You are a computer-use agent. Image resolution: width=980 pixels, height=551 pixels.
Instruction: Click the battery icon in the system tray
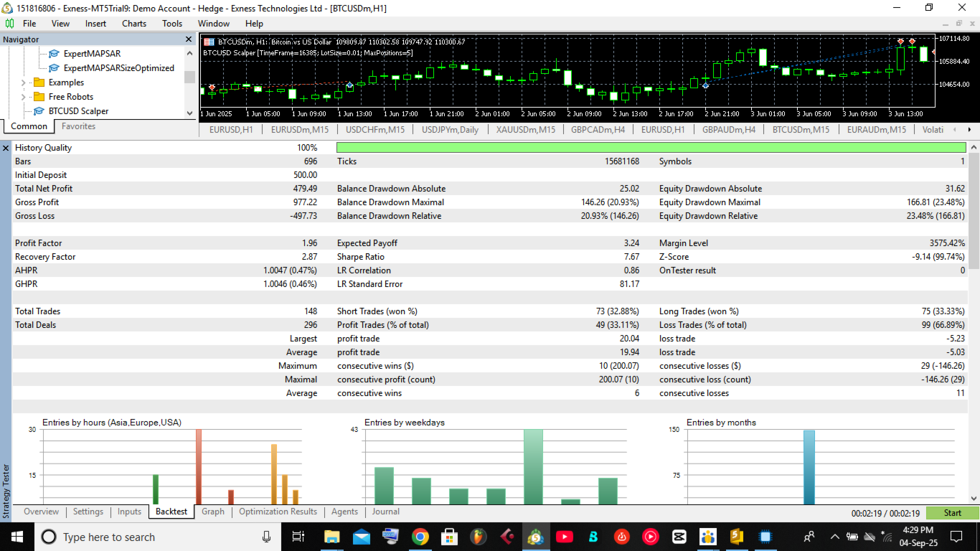[852, 537]
